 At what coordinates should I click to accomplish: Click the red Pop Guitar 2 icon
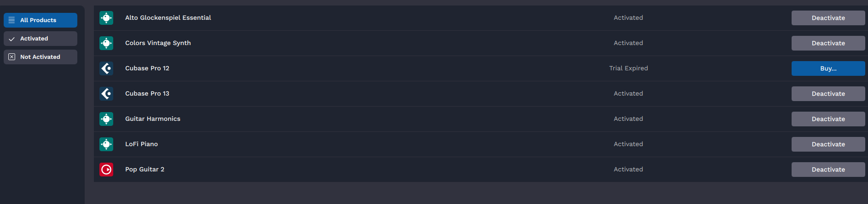point(106,170)
